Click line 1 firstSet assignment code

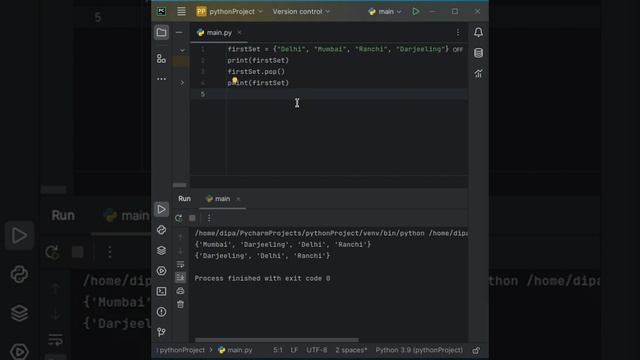[x=338, y=49]
